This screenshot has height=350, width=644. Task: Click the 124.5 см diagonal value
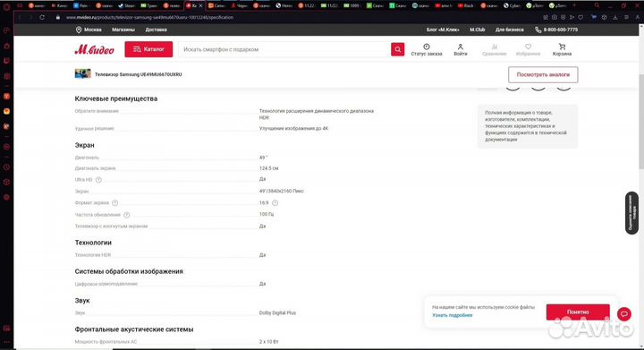click(x=268, y=168)
